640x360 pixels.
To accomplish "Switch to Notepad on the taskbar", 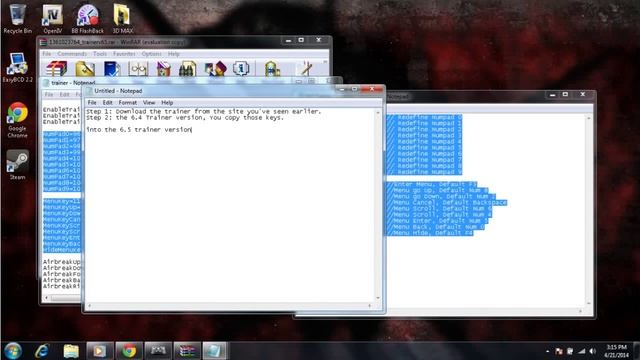I will click(x=215, y=351).
